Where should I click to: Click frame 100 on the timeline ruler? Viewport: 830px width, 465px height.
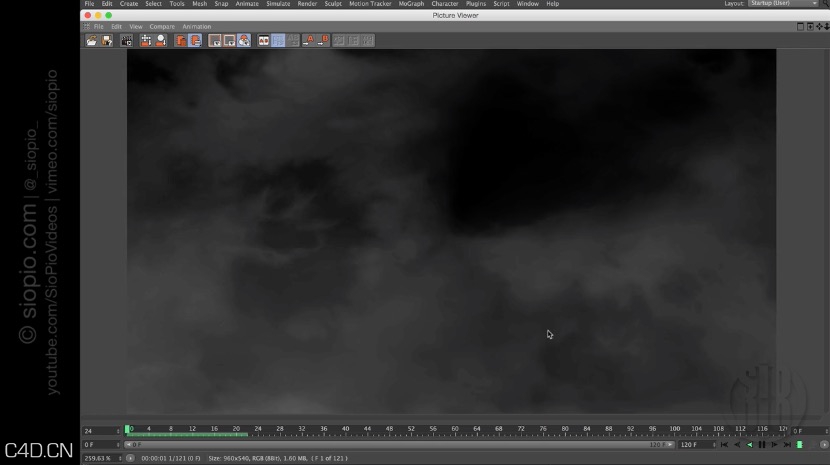(674, 429)
